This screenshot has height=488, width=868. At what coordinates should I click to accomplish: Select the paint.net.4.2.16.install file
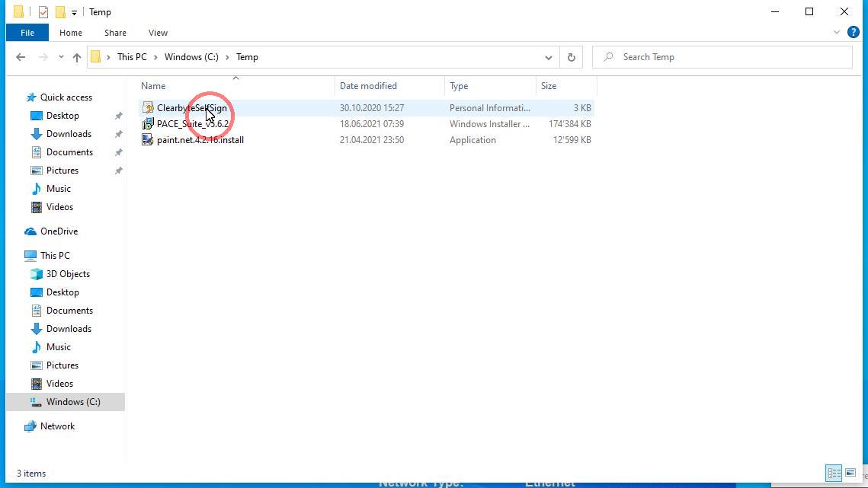click(x=200, y=140)
